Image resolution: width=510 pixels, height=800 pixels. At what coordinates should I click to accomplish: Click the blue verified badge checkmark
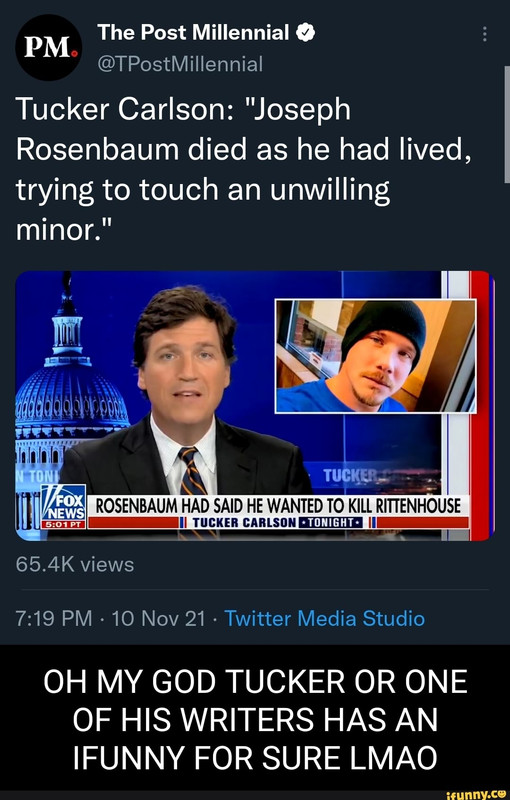point(305,33)
